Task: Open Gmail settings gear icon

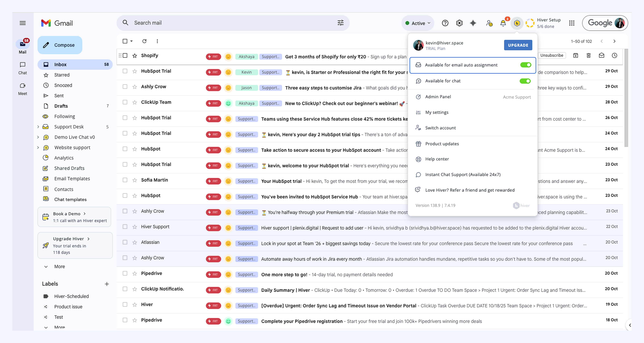Action: (459, 23)
